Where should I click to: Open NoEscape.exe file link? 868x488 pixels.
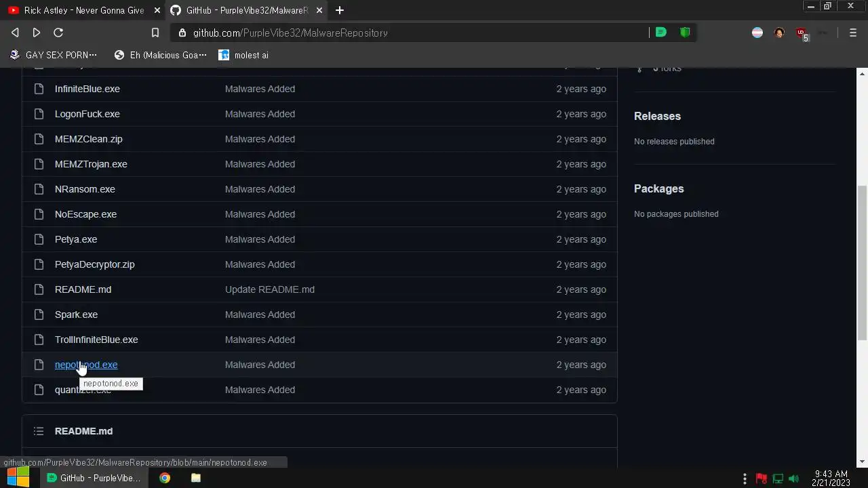pos(85,214)
